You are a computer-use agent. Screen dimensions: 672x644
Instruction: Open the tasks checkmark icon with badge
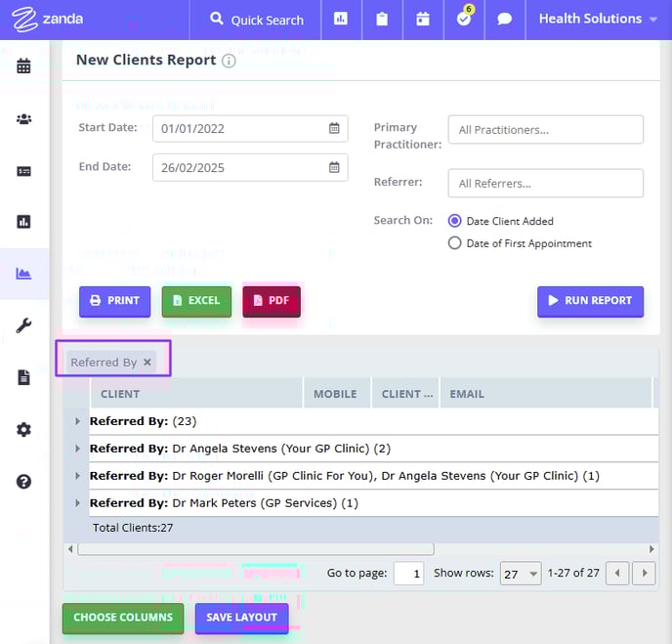point(464,20)
